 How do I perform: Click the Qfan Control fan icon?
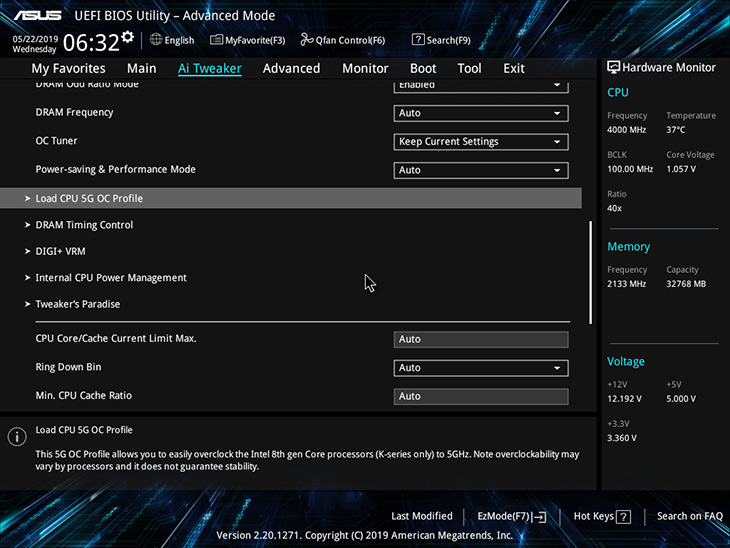tap(306, 40)
